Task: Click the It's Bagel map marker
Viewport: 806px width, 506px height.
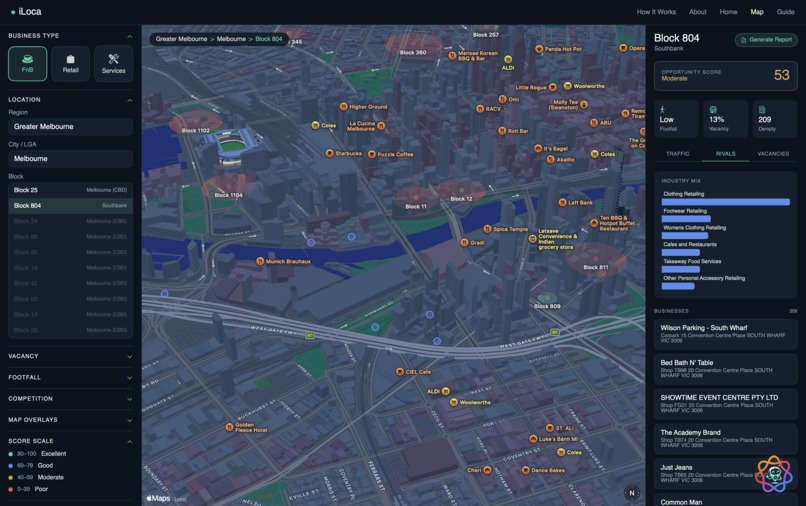Action: click(x=538, y=149)
